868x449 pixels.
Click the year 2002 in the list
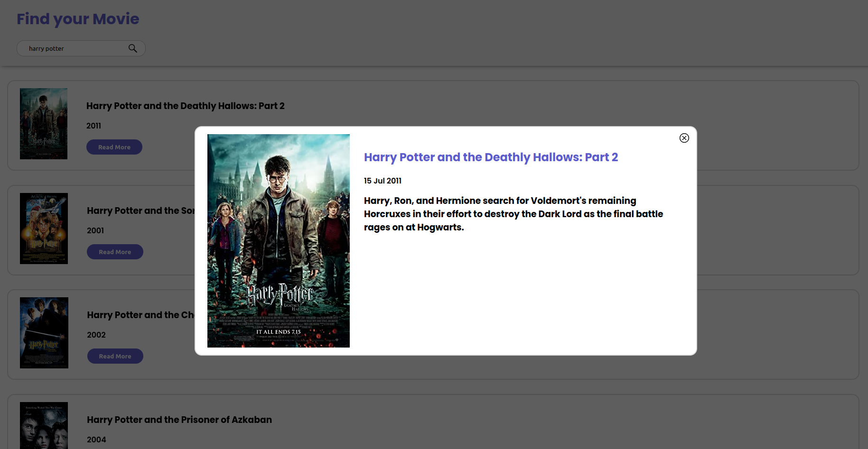[96, 335]
